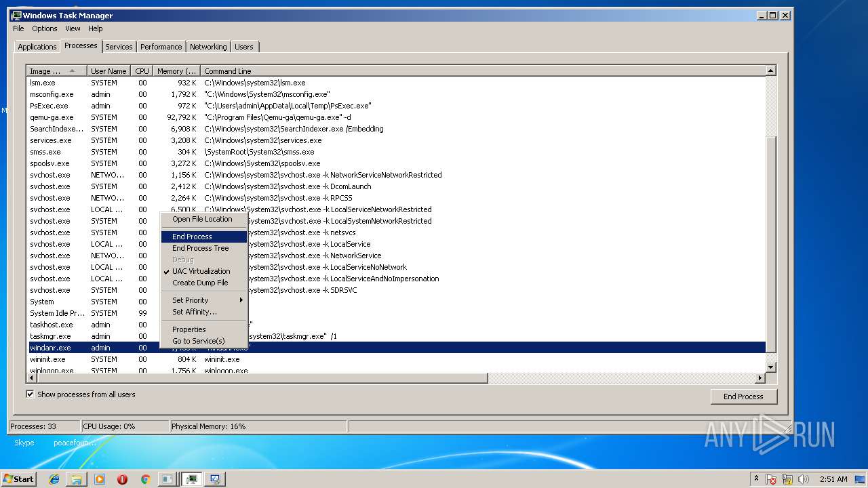Select qemu-ga.exe process row
The image size is (868, 488).
(x=396, y=117)
